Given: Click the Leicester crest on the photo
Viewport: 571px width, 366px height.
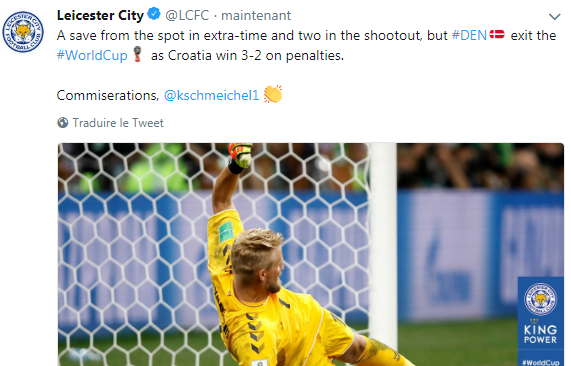Looking at the screenshot, I should [x=540, y=299].
